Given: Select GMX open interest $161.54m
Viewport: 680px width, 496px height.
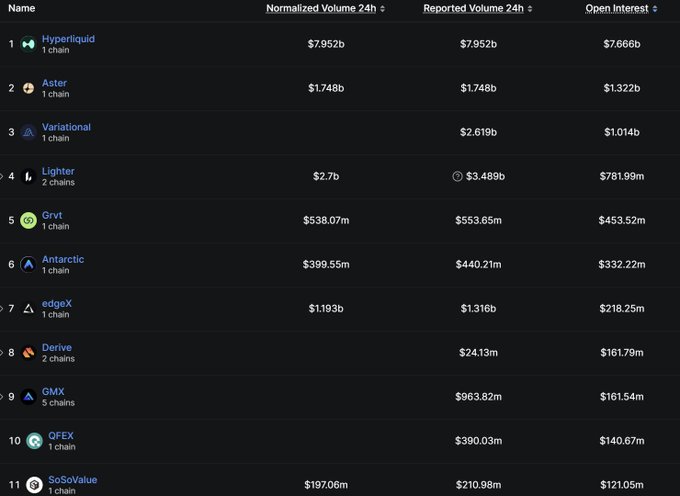Looking at the screenshot, I should click(x=621, y=397).
